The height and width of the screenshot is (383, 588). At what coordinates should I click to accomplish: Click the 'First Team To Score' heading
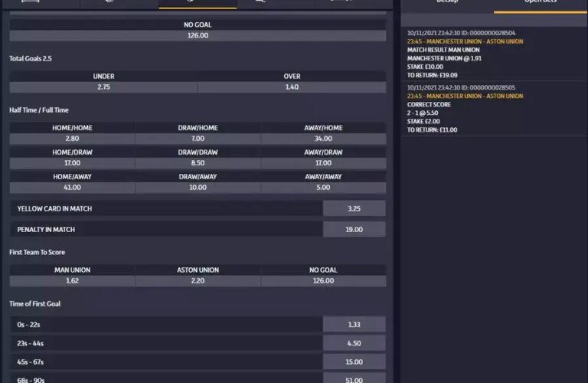[37, 252]
